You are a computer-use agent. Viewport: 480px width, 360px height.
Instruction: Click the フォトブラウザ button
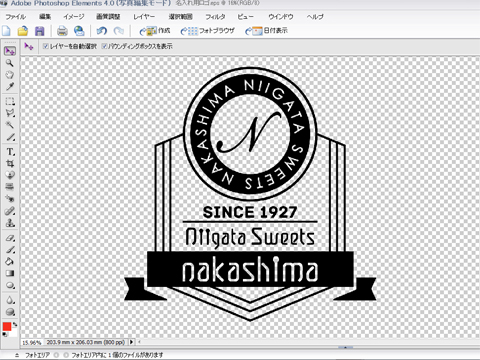point(208,31)
